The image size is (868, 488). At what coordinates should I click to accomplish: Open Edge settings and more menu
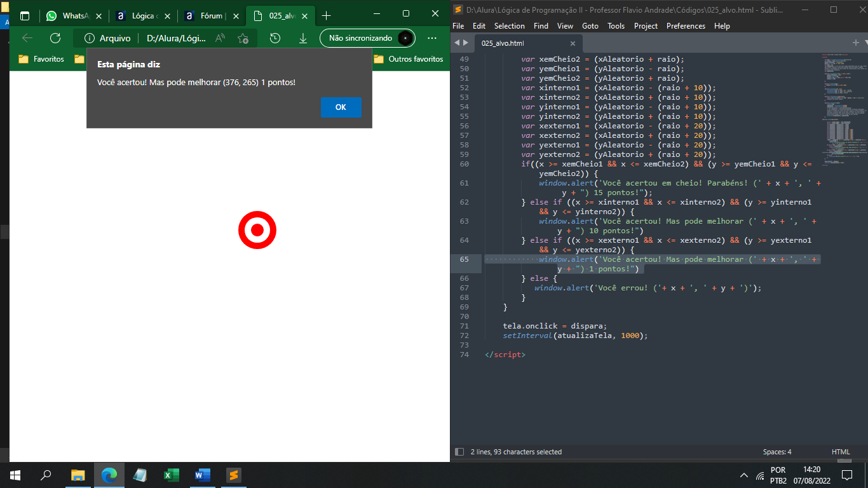(432, 38)
